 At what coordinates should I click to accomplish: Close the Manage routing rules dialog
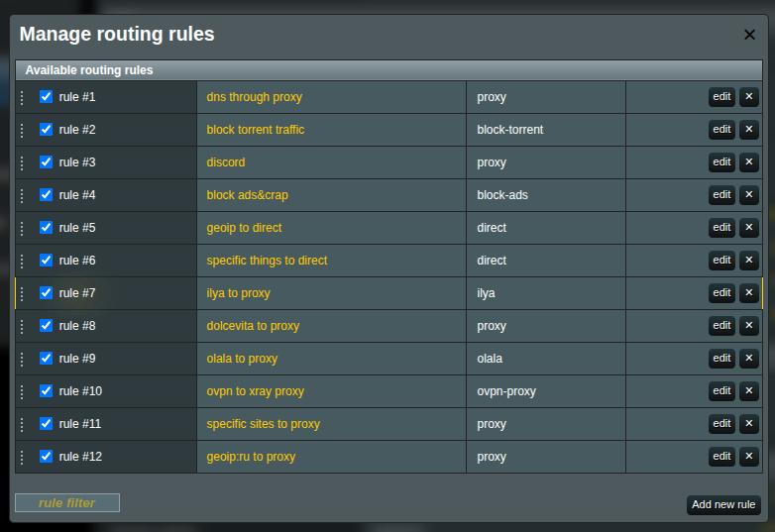[749, 35]
